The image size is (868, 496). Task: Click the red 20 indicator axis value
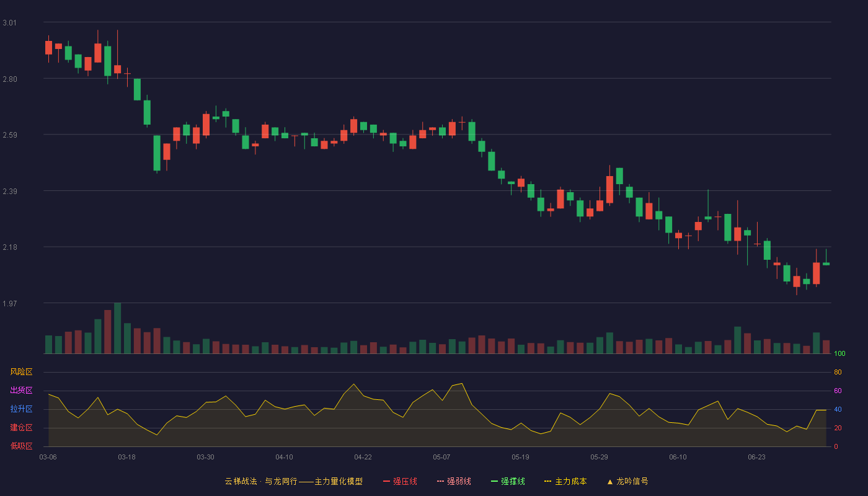838,428
